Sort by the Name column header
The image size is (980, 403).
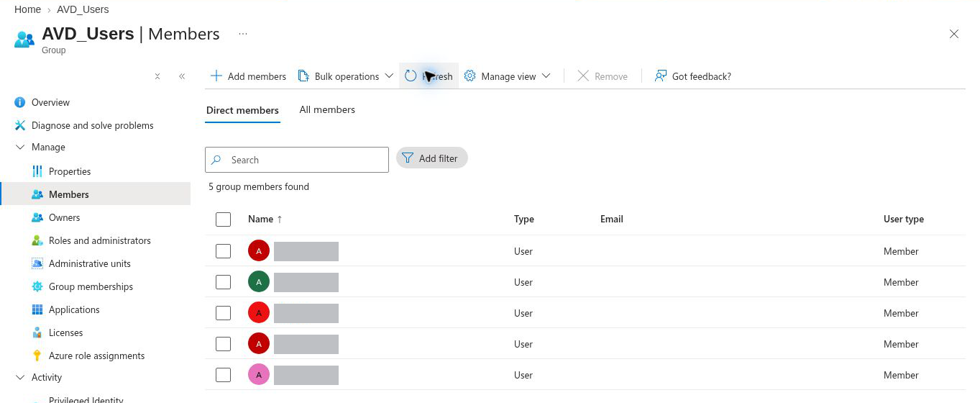(265, 219)
